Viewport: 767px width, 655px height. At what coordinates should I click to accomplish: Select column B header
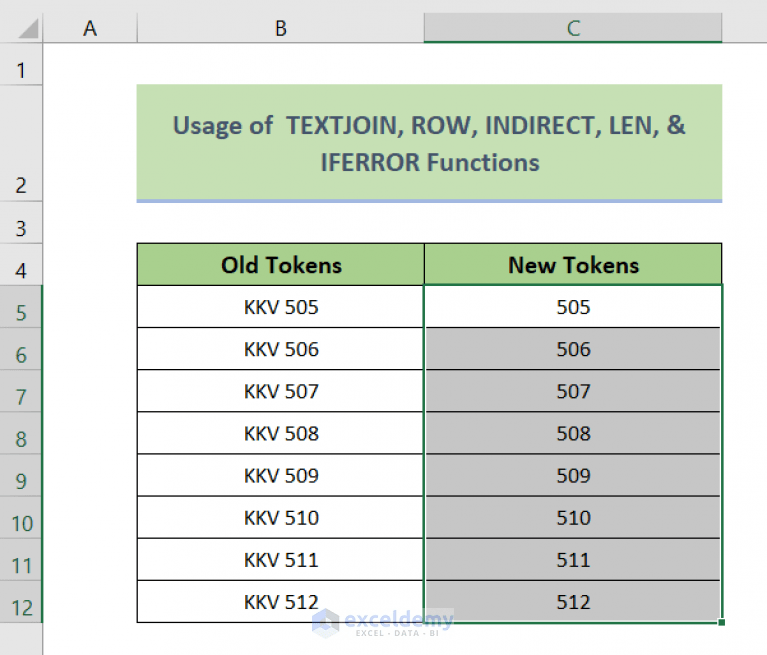click(x=281, y=28)
